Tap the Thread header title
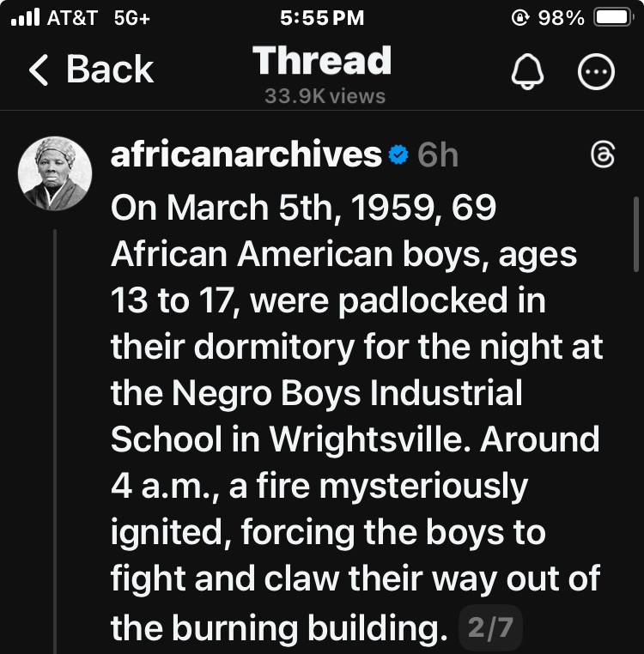This screenshot has height=654, width=644. [322, 61]
